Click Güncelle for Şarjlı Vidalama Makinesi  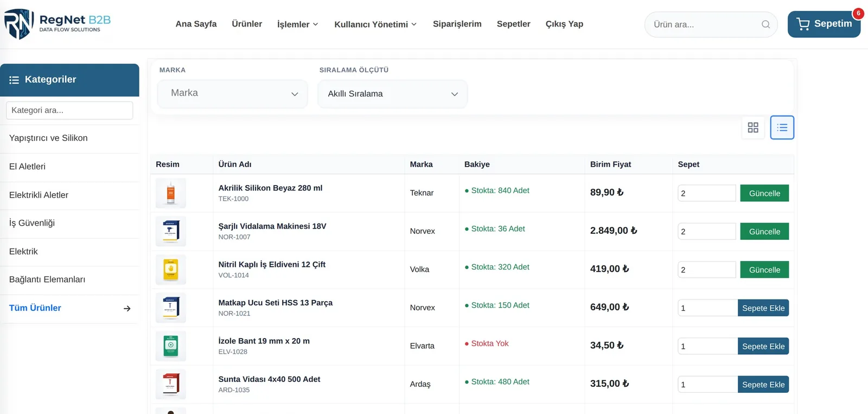[764, 232]
